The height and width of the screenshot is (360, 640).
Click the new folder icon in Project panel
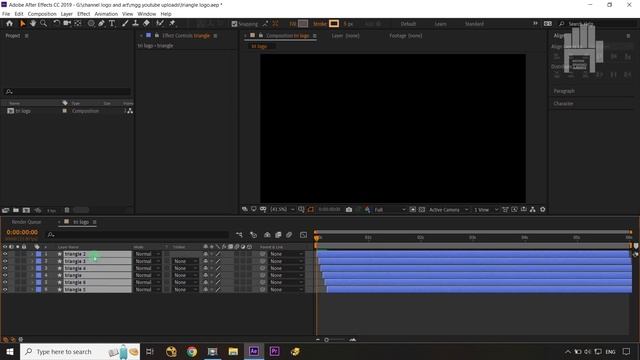16,210
